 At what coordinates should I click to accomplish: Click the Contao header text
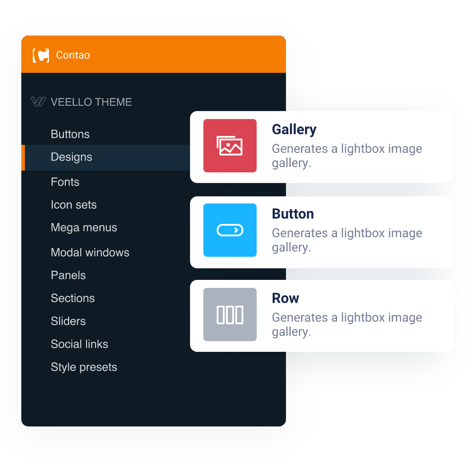click(x=73, y=55)
